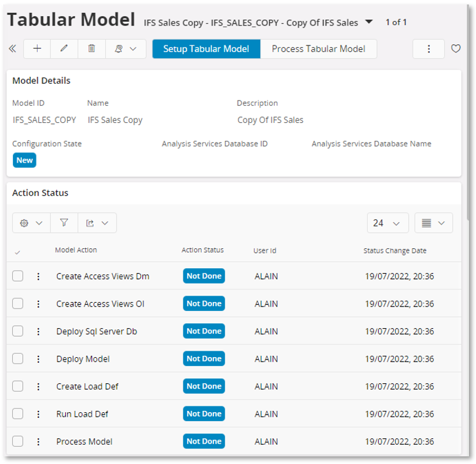
Task: Tick the checkbox for Process Model
Action: pyautogui.click(x=17, y=442)
